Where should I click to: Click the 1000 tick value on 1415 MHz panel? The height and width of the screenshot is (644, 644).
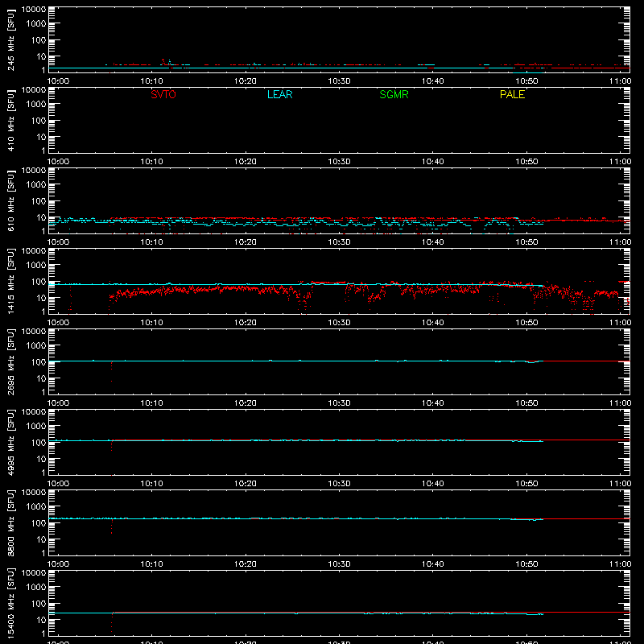(x=36, y=266)
